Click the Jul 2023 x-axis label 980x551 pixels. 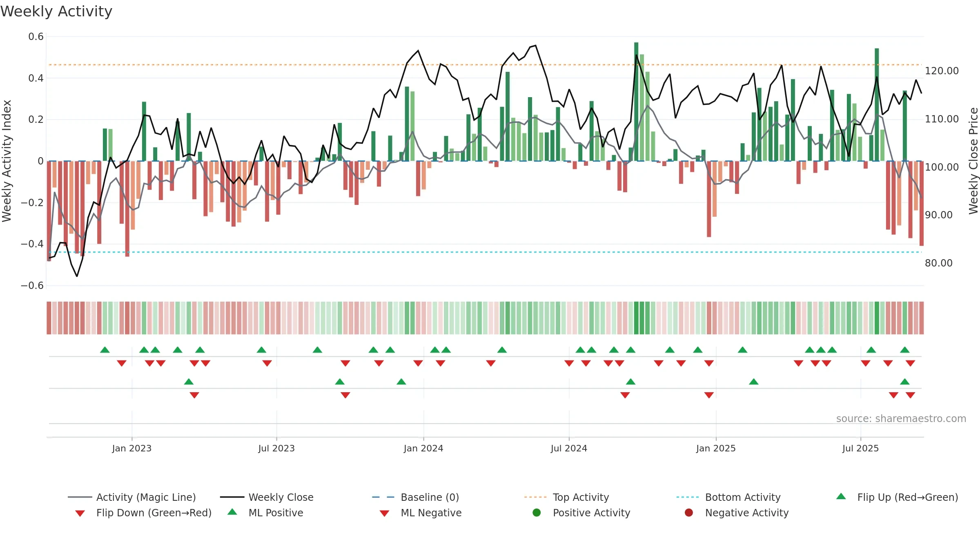pyautogui.click(x=276, y=448)
